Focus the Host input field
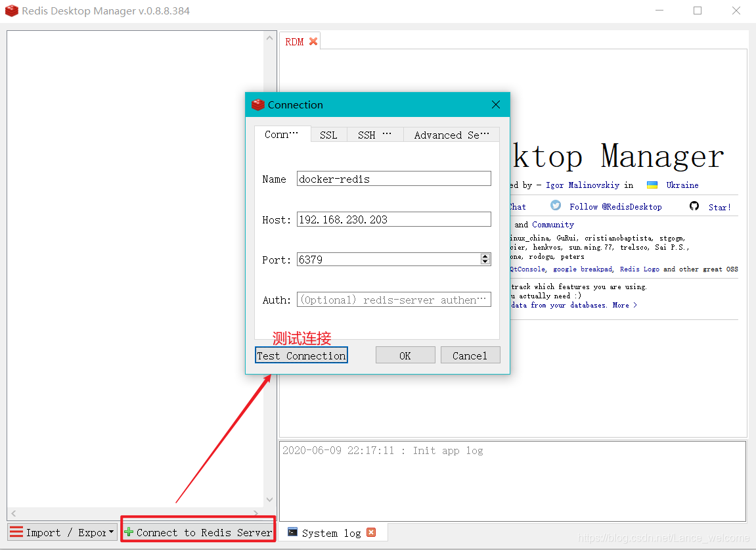This screenshot has height=550, width=756. (394, 219)
